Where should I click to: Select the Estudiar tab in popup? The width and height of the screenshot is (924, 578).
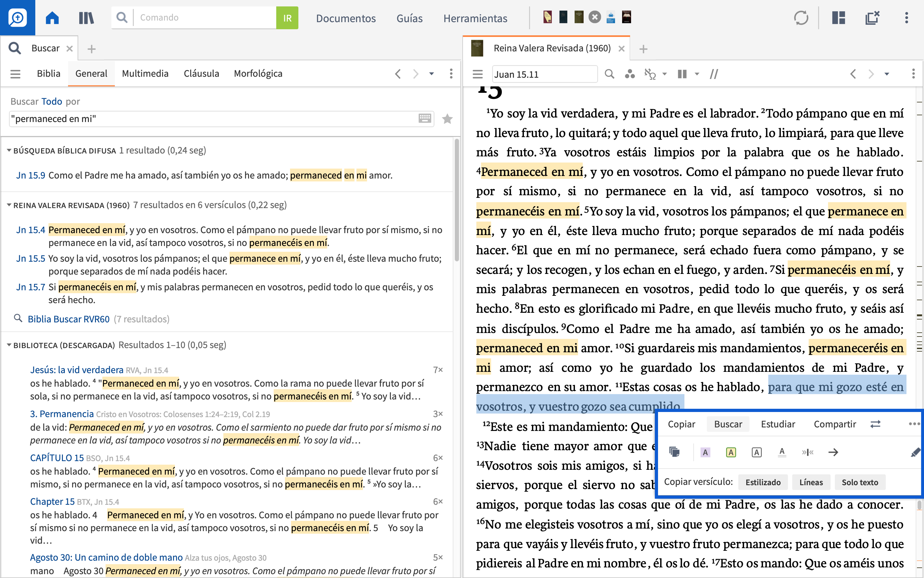click(778, 424)
